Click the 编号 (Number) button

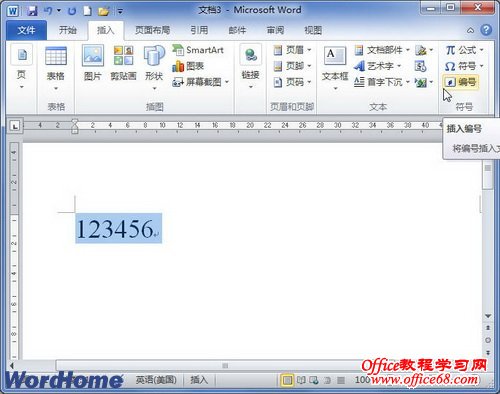(461, 82)
